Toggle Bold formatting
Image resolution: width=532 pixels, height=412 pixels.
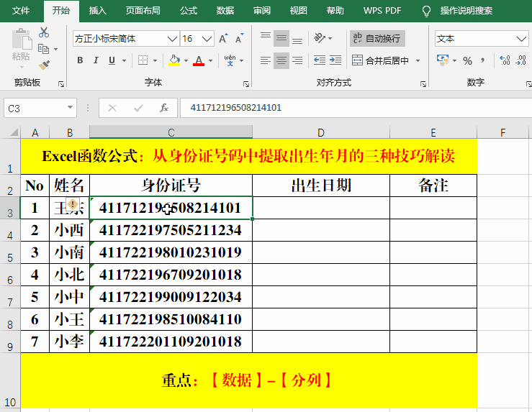point(80,60)
